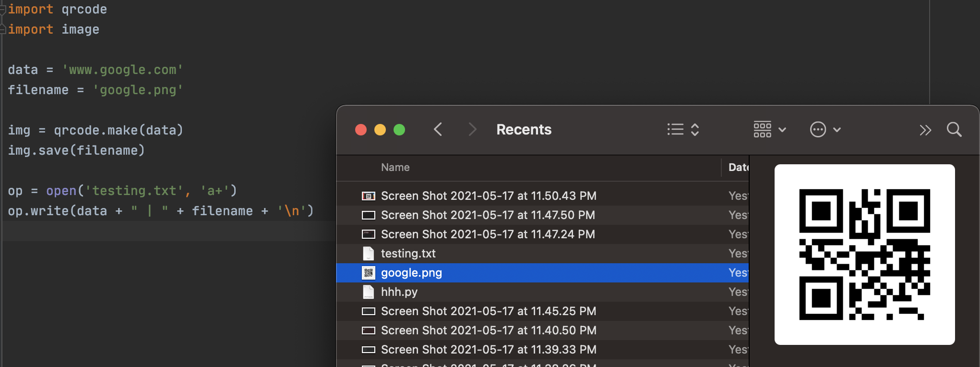Switch Finder list view mode selector
The width and height of the screenshot is (980, 367).
pyautogui.click(x=683, y=130)
